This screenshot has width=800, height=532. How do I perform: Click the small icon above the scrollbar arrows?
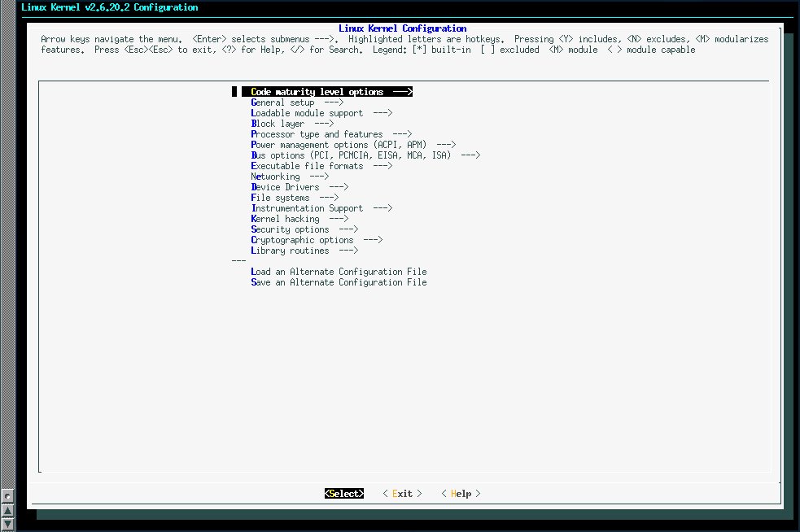tap(7, 495)
